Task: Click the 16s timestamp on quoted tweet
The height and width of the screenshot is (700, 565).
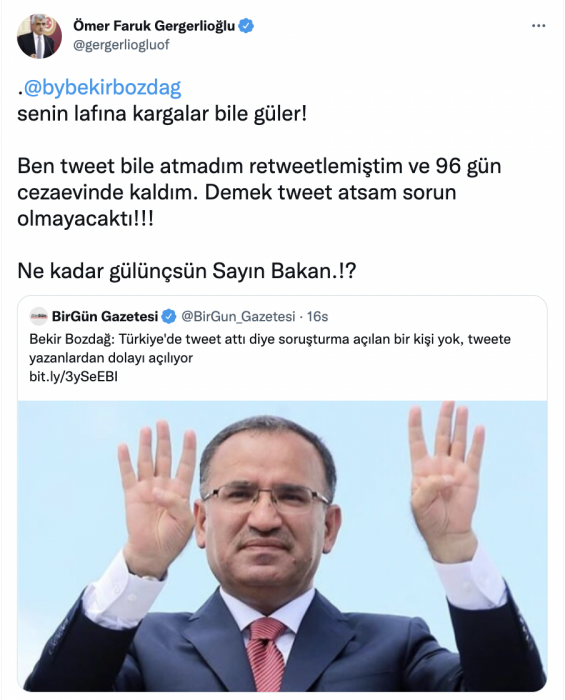Action: pos(317,317)
